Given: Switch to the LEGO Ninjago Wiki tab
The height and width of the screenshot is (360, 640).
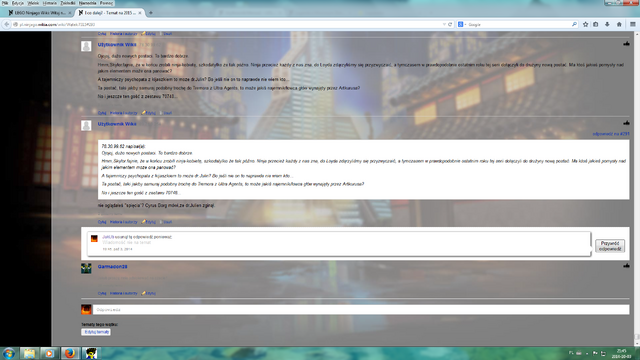Looking at the screenshot, I should (40, 13).
